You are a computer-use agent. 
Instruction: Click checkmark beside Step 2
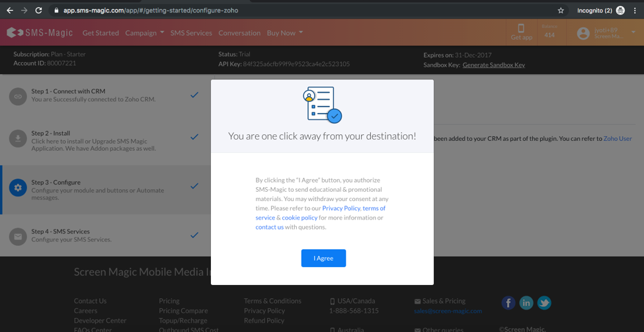194,137
